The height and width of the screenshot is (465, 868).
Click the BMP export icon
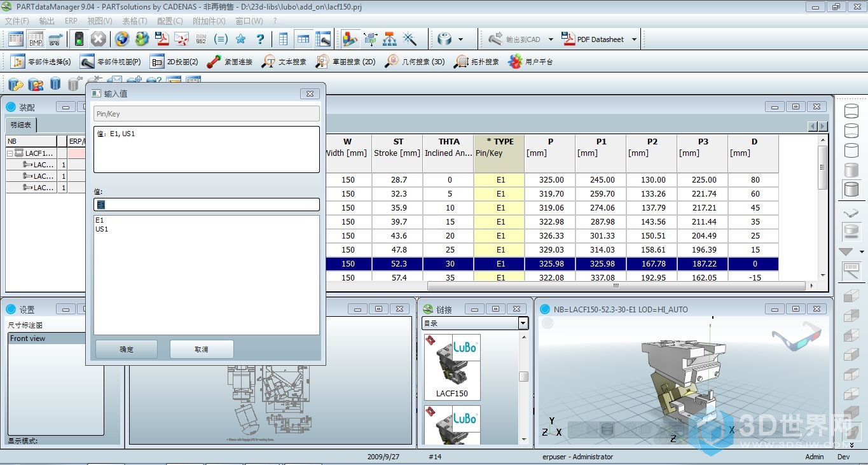pyautogui.click(x=36, y=39)
